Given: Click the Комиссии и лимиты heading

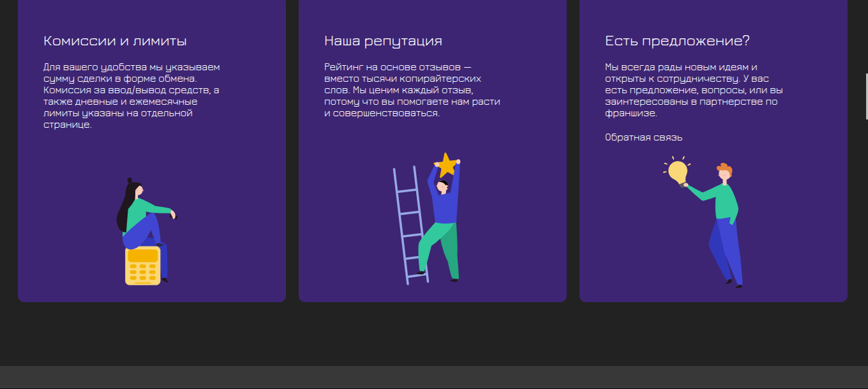Looking at the screenshot, I should (115, 40).
